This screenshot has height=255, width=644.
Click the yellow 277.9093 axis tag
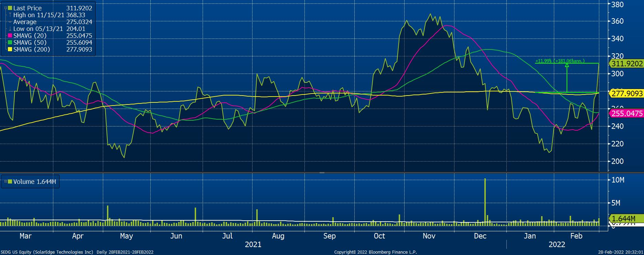[626, 93]
